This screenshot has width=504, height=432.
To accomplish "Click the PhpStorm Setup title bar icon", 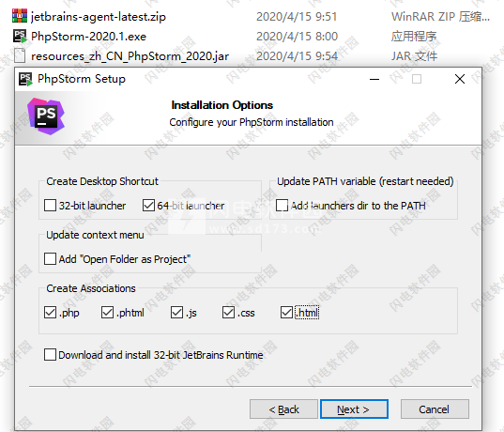I will (25, 79).
